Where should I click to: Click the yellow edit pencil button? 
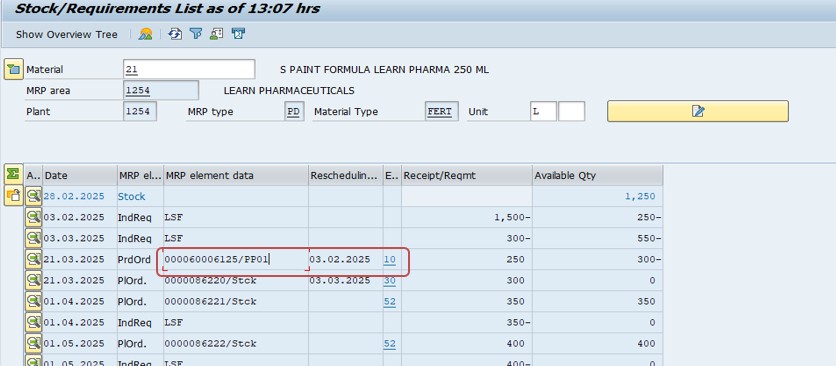(697, 111)
